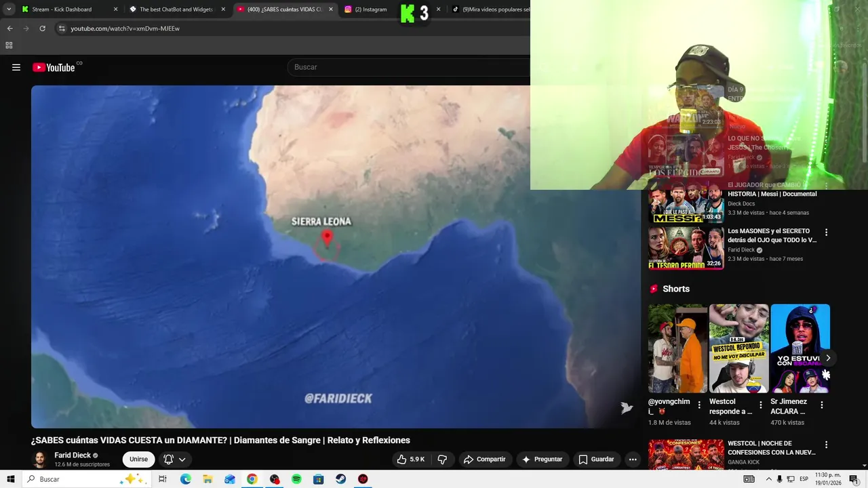Image resolution: width=868 pixels, height=488 pixels.
Task: Open Task View on the taskbar
Action: (x=163, y=479)
